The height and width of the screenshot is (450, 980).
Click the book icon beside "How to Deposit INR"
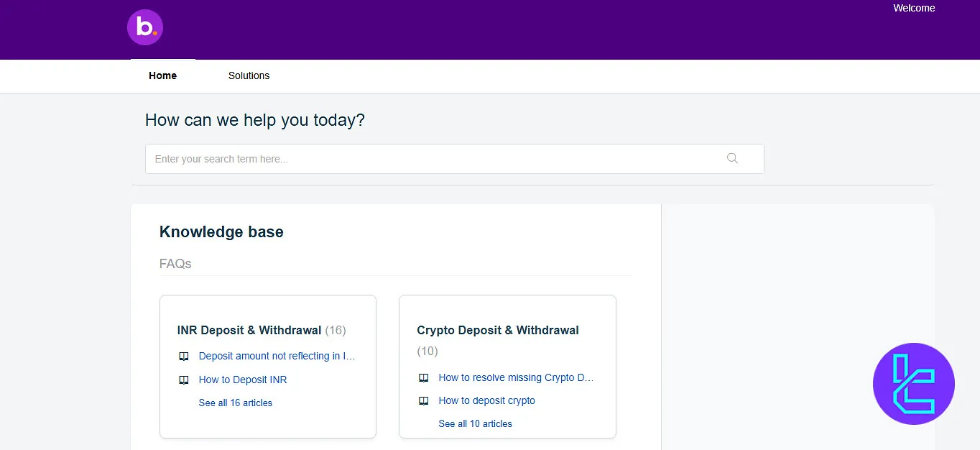coord(184,380)
